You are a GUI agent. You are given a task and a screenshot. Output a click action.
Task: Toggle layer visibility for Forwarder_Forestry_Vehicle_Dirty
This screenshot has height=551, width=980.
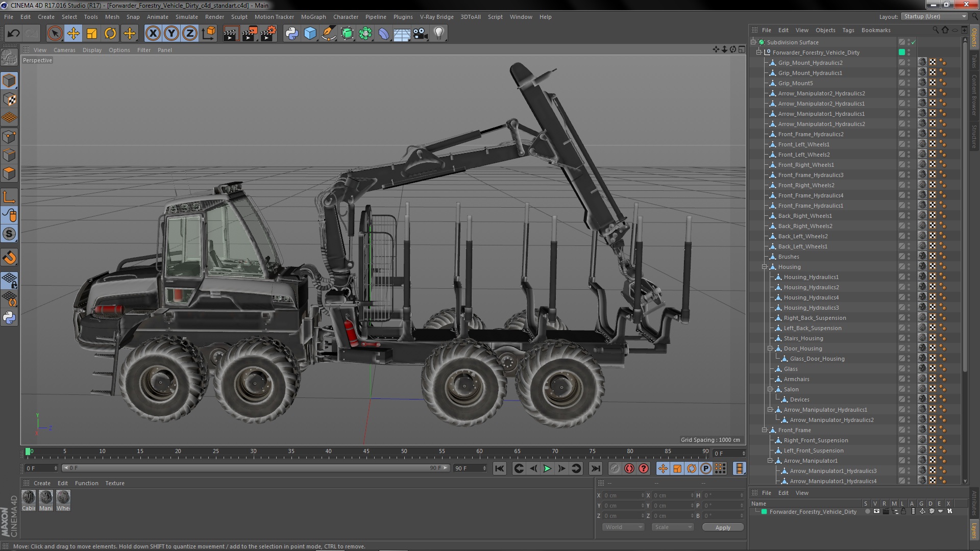pyautogui.click(x=876, y=511)
